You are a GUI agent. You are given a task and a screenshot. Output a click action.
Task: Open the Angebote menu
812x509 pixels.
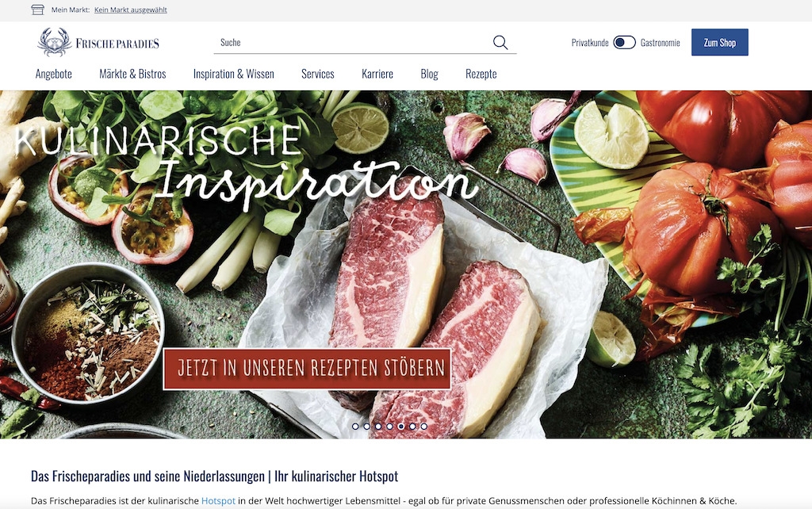coord(54,74)
